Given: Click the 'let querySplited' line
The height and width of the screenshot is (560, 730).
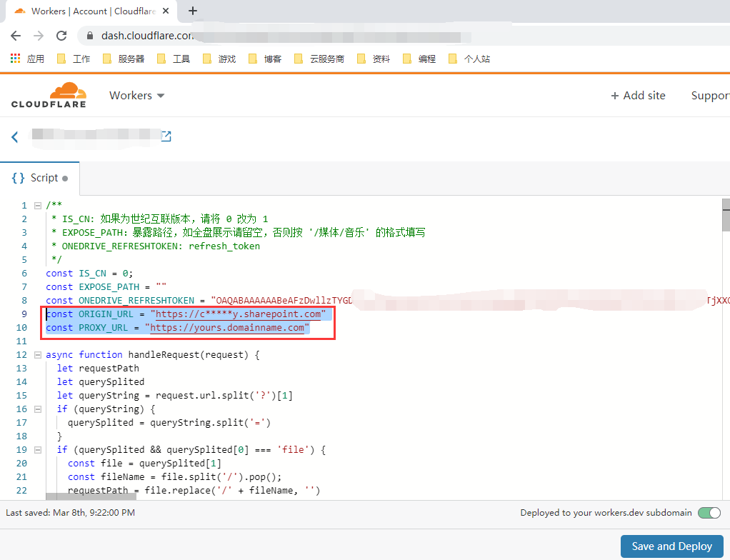Looking at the screenshot, I should (101, 381).
